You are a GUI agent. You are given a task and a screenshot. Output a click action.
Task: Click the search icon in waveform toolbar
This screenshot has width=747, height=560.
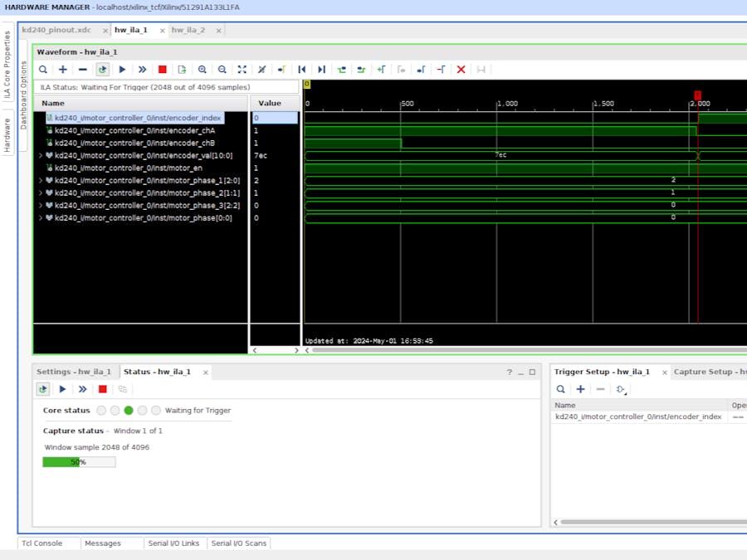(x=43, y=70)
